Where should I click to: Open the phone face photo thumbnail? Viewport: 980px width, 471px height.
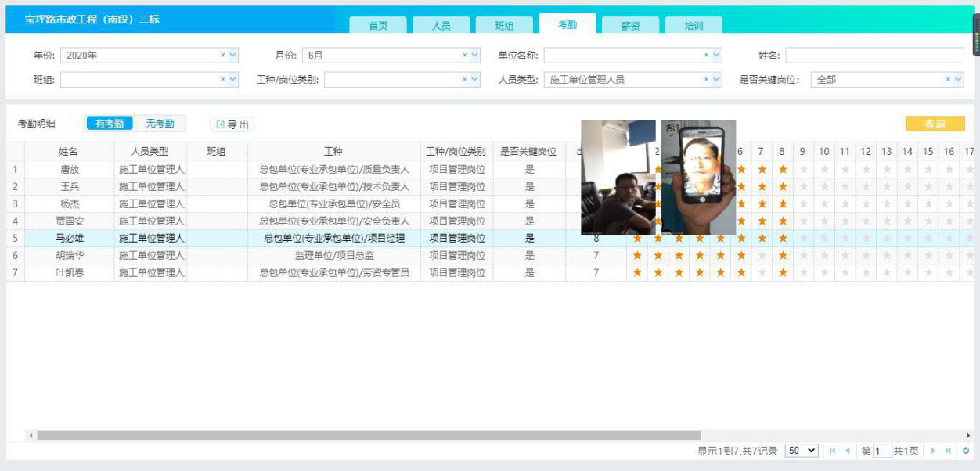698,178
